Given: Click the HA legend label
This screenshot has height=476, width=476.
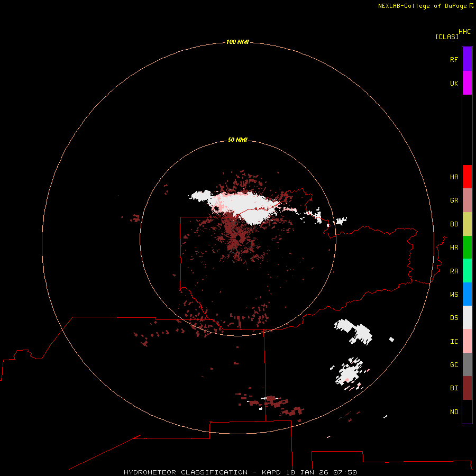Looking at the screenshot, I should click(454, 177).
